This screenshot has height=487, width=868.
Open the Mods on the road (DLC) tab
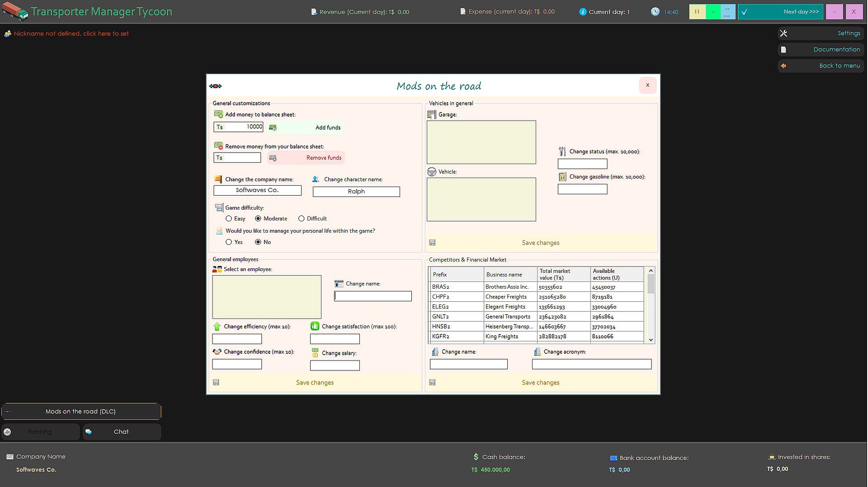[x=81, y=412]
